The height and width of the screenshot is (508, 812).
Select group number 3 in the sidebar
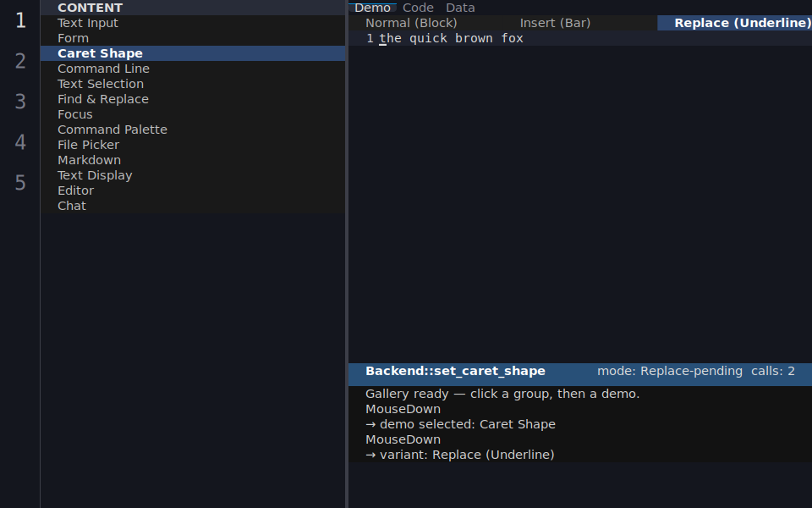click(x=20, y=102)
